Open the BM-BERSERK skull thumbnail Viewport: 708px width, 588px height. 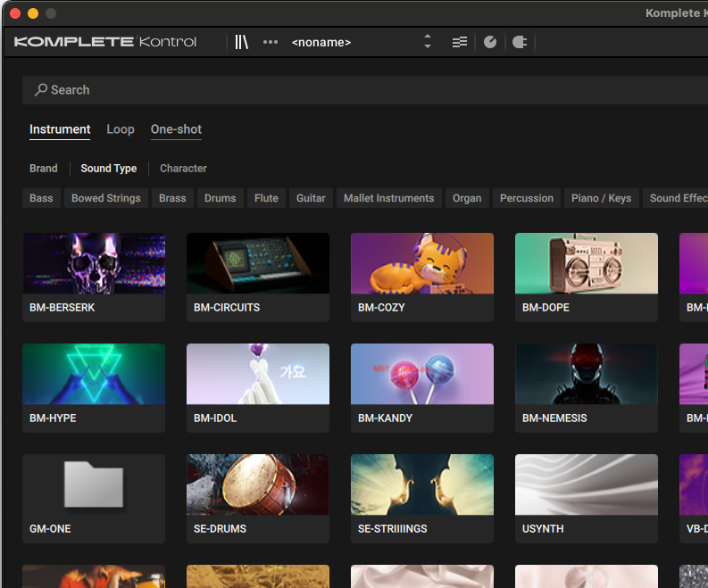(x=94, y=263)
